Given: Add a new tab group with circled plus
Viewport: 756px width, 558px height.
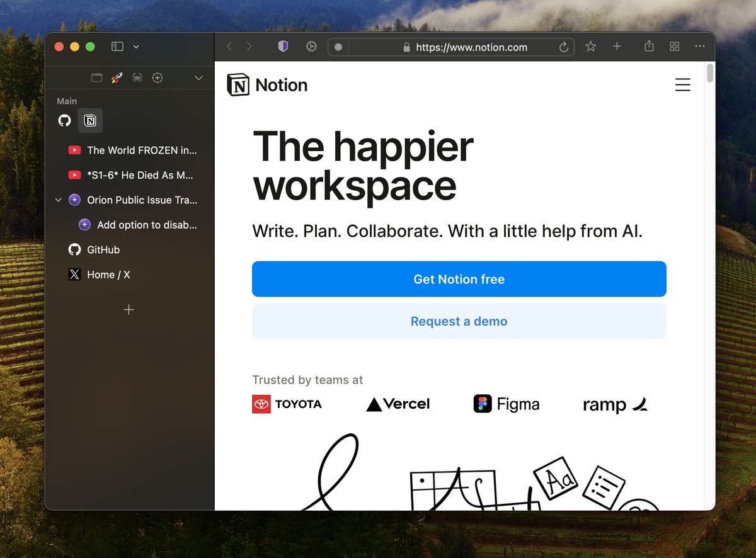Looking at the screenshot, I should tap(157, 77).
